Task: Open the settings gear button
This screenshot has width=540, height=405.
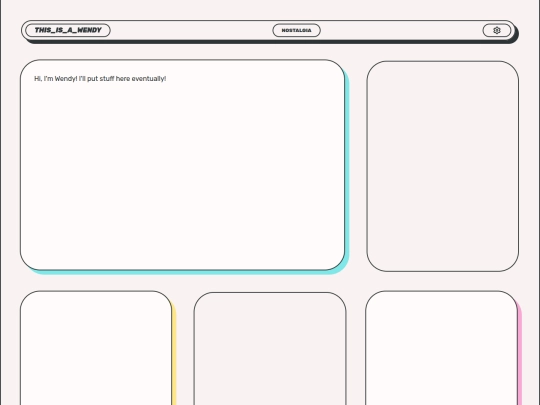Action: (x=497, y=30)
